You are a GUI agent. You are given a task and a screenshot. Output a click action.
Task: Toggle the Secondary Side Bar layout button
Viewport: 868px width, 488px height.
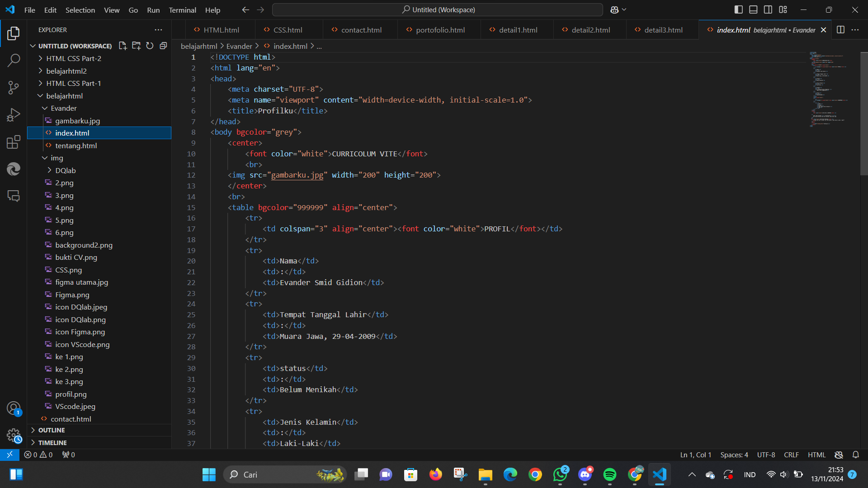[768, 9]
